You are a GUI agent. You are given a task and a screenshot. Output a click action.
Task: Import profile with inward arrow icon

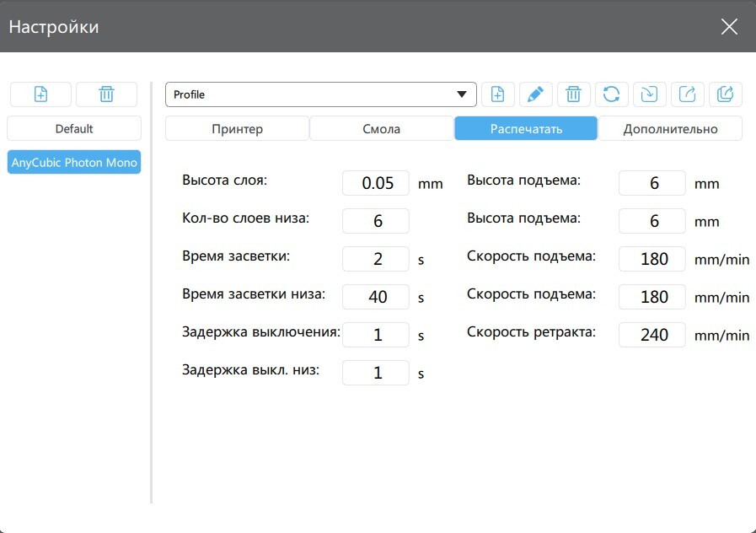point(650,94)
